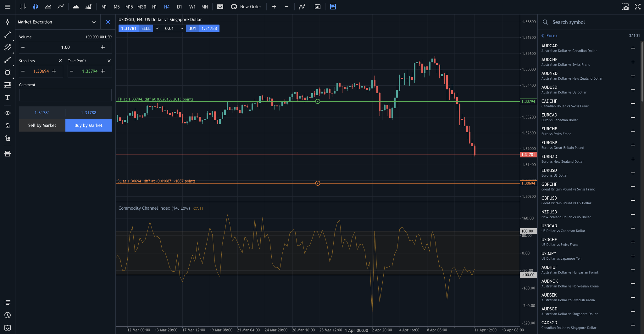Toggle the lock on chart objects
Image resolution: width=644 pixels, height=334 pixels.
pyautogui.click(x=8, y=125)
